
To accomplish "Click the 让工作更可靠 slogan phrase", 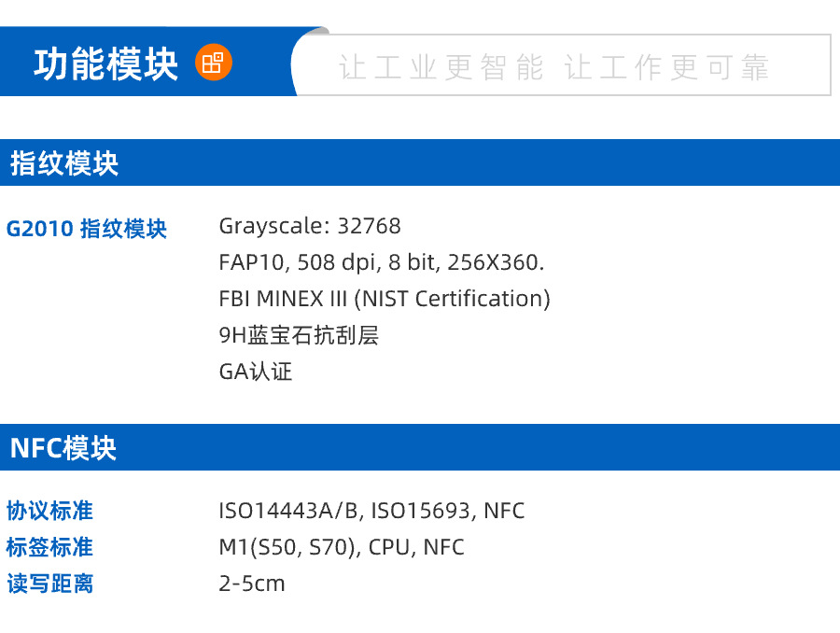I will tap(667, 67).
